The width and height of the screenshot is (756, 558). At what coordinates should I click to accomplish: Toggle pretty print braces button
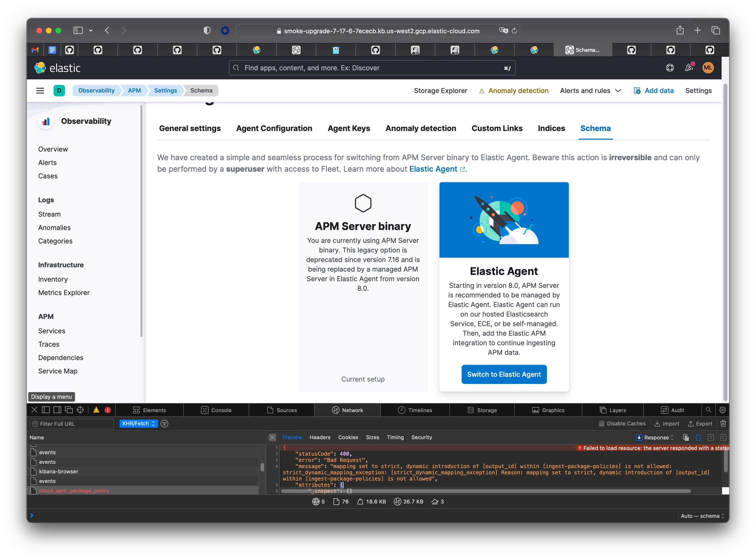[698, 438]
